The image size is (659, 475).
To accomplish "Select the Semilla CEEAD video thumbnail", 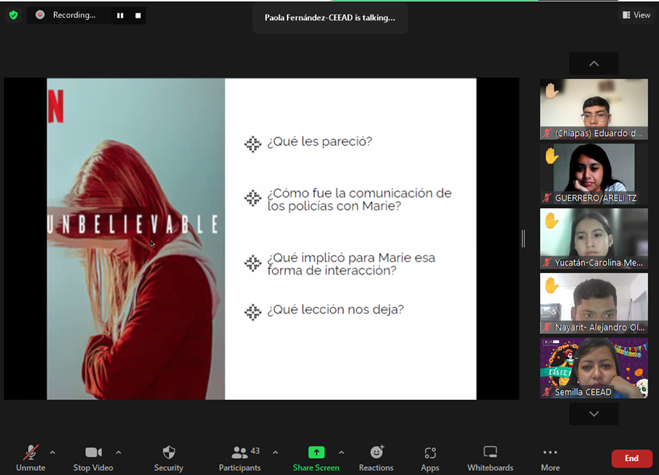I will (594, 368).
